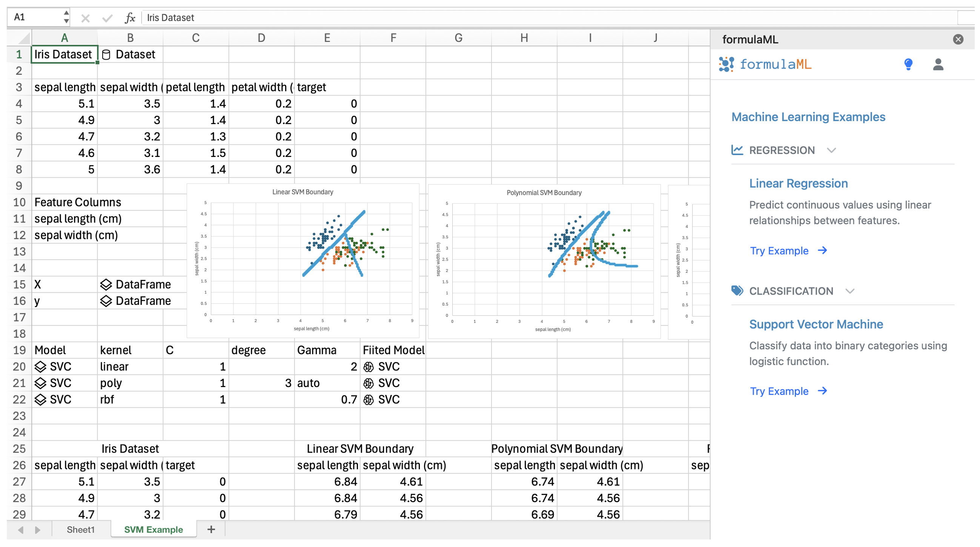Click the fx insert function icon
Image resolution: width=980 pixels, height=547 pixels.
click(x=130, y=18)
